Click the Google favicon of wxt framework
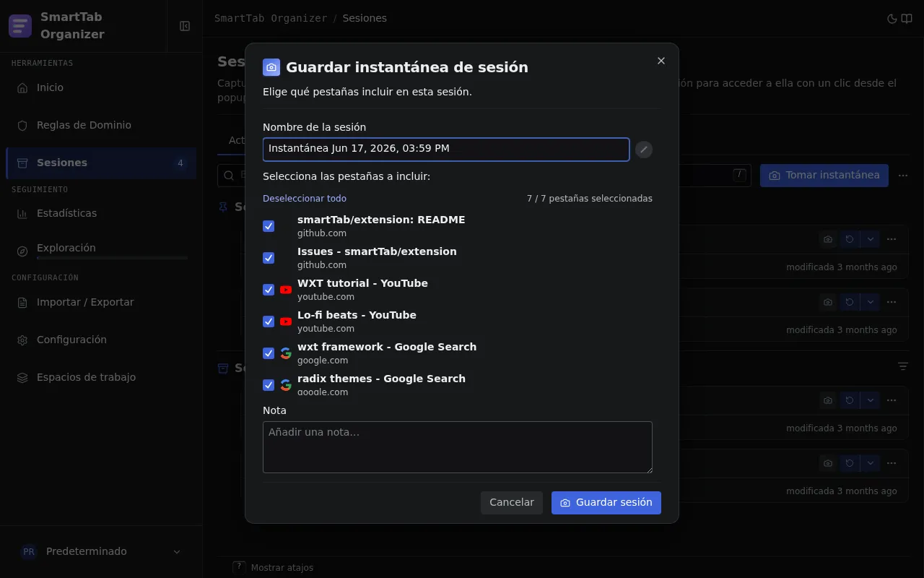The width and height of the screenshot is (924, 578). [286, 353]
